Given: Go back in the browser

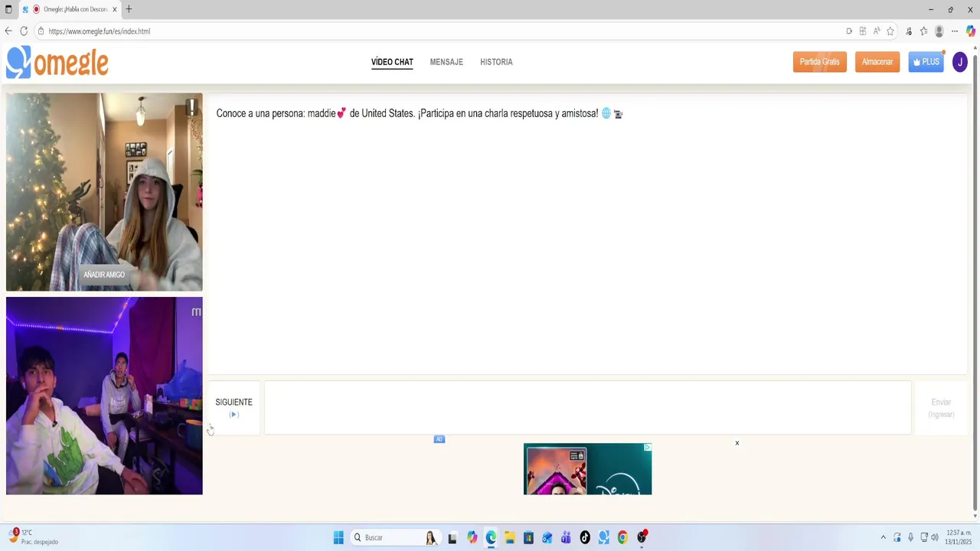Looking at the screenshot, I should click(x=8, y=31).
